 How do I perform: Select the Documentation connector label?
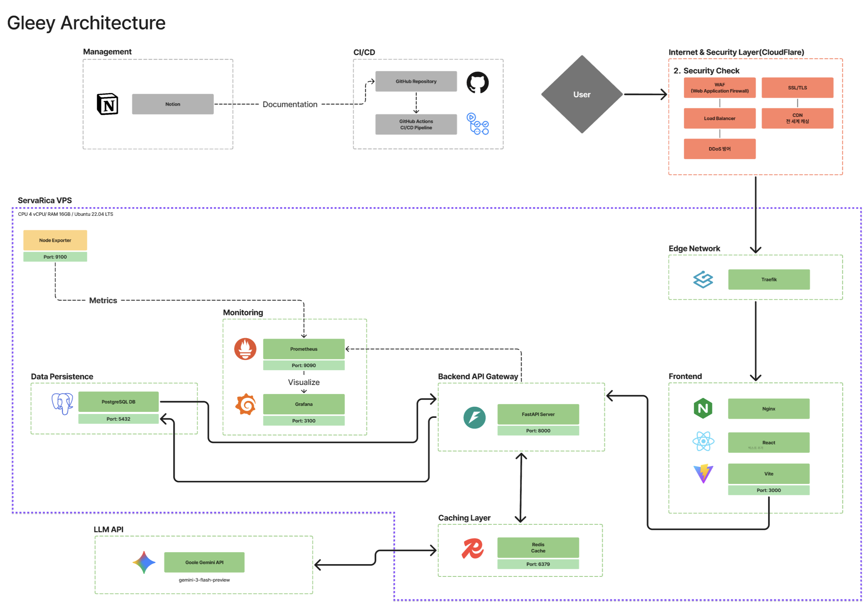click(290, 104)
